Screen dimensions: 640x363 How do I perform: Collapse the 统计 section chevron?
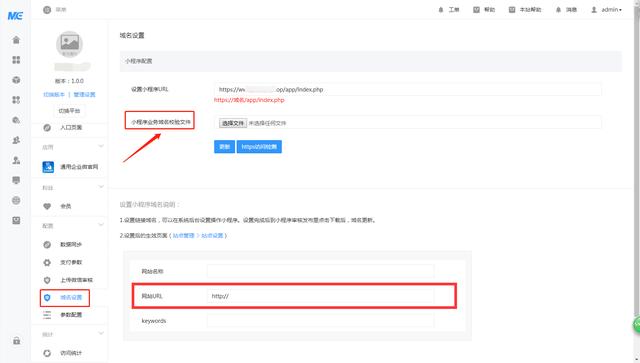tap(101, 334)
